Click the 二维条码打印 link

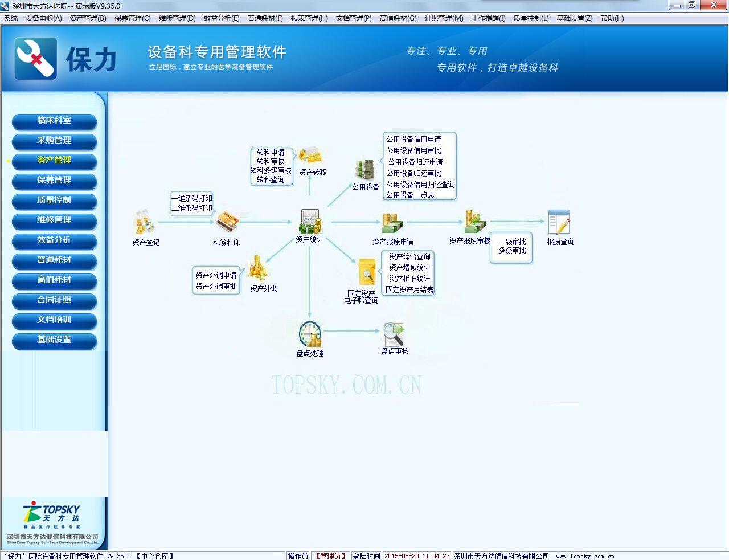[192, 208]
